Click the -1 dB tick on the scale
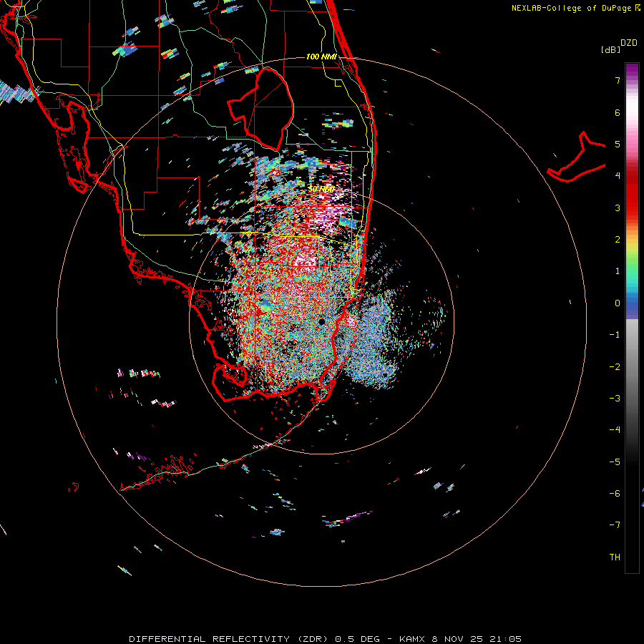The height and width of the screenshot is (644, 644). [615, 335]
